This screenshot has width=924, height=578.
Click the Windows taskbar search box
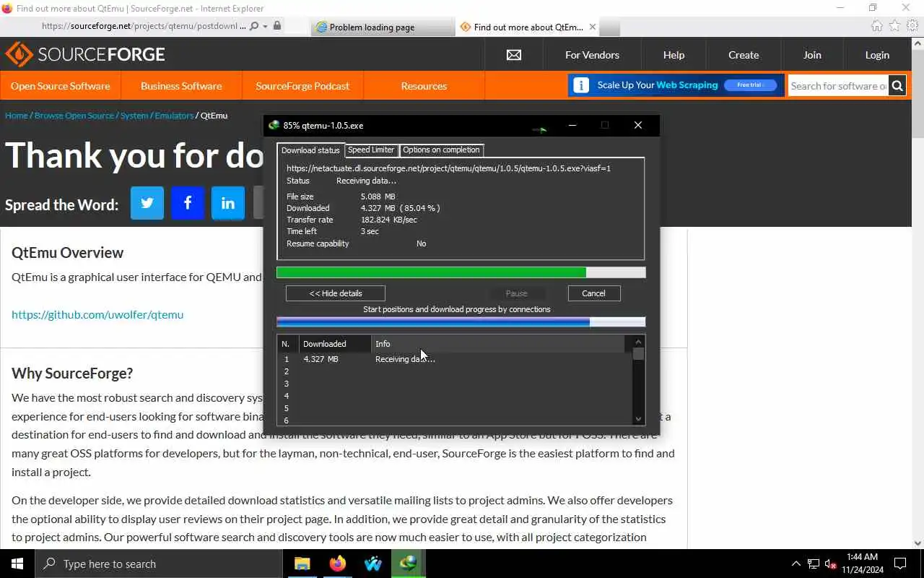pyautogui.click(x=159, y=564)
